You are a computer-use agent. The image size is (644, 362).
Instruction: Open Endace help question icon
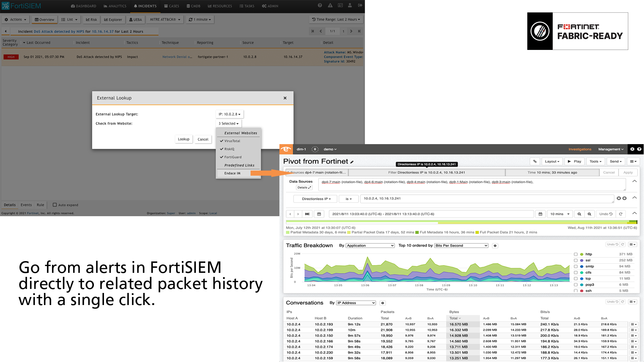[639, 149]
